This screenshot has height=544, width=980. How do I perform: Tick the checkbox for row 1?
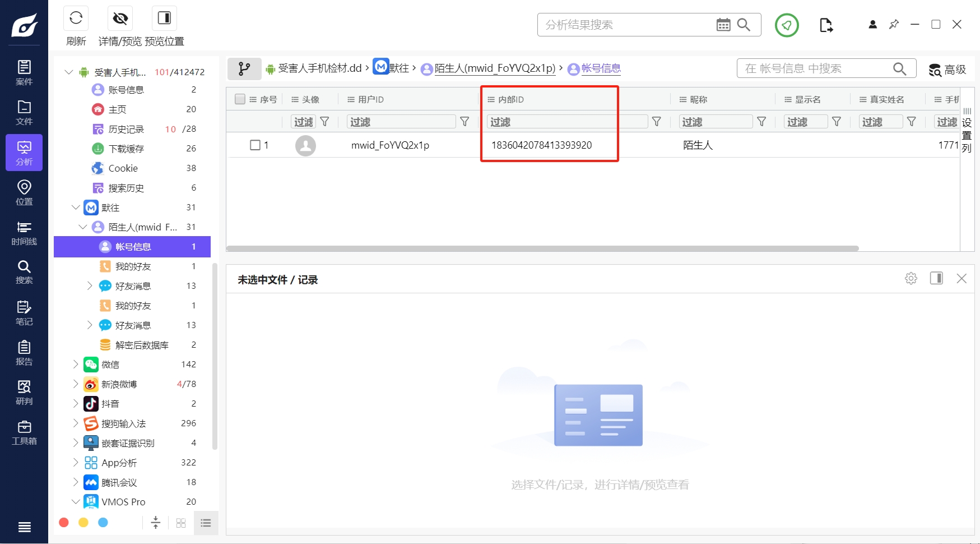(255, 145)
